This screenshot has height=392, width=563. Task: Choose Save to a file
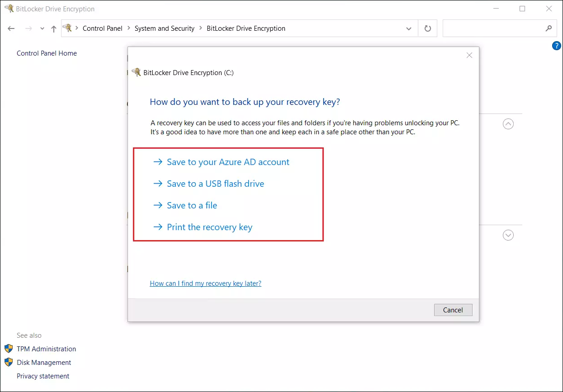185,205
